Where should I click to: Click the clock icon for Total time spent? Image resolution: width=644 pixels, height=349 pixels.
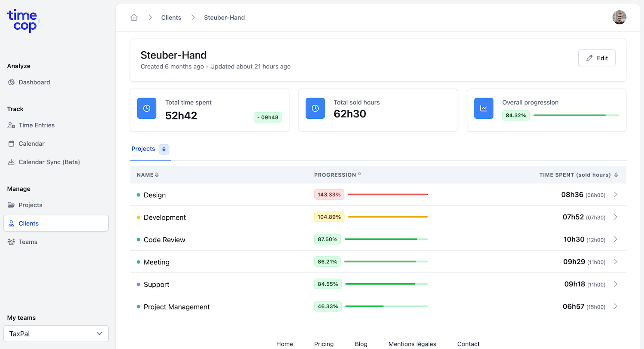[147, 108]
